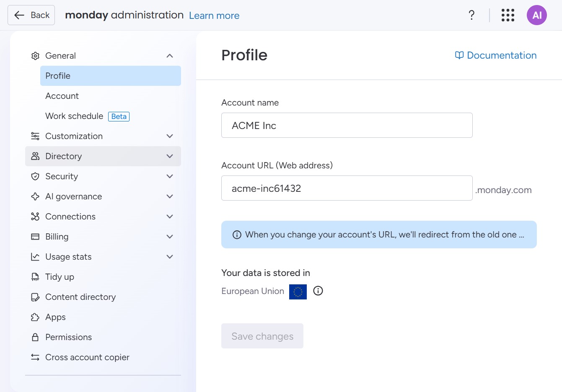Viewport: 562px width, 392px height.
Task: Follow the Learn more link
Action: (214, 15)
